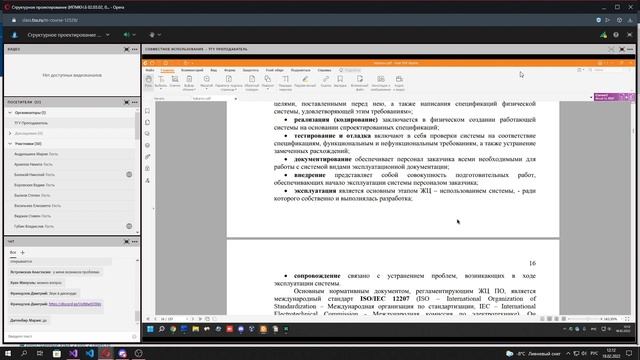Click the Opera address bar
This screenshot has width=640, height=360.
pos(302,20)
